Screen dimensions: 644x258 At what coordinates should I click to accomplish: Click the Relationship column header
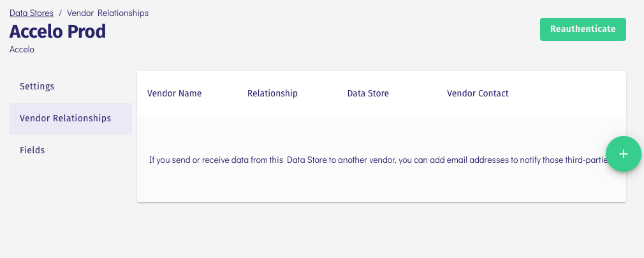pos(272,93)
